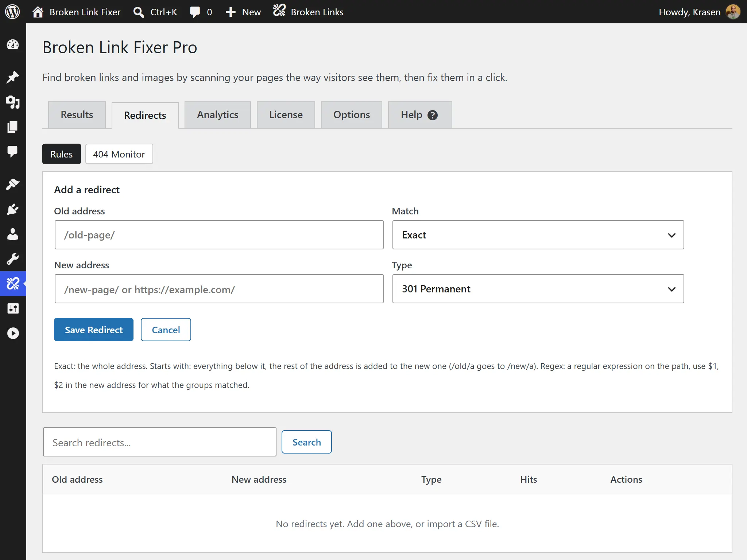This screenshot has width=747, height=560.
Task: Open the License tab
Action: 286,115
